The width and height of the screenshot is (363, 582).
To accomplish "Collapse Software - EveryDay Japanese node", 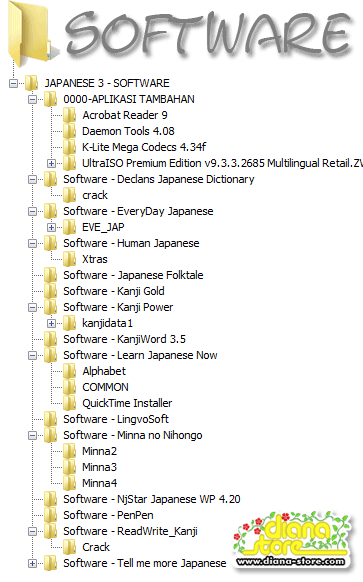I will pyautogui.click(x=33, y=211).
